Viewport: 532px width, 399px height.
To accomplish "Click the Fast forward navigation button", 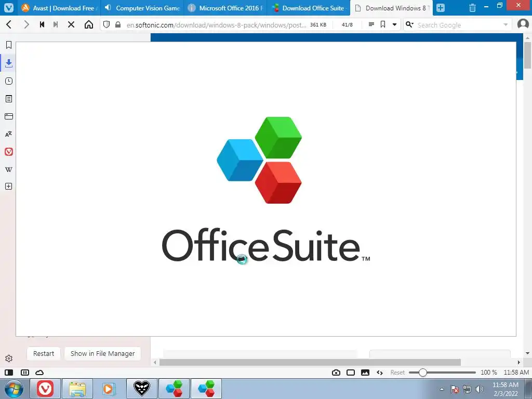I will [x=56, y=24].
